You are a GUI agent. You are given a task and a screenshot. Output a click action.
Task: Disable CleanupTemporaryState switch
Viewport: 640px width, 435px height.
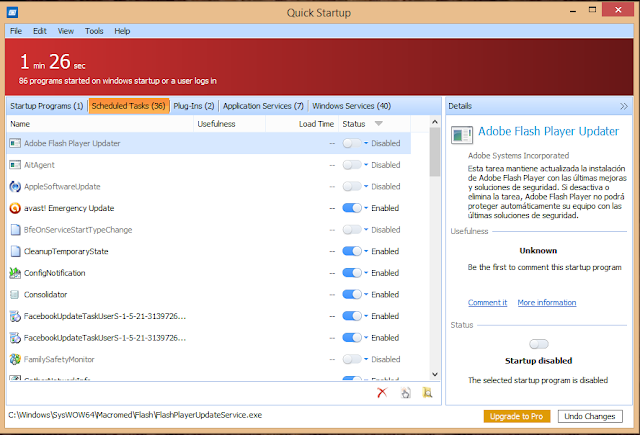[x=352, y=251]
